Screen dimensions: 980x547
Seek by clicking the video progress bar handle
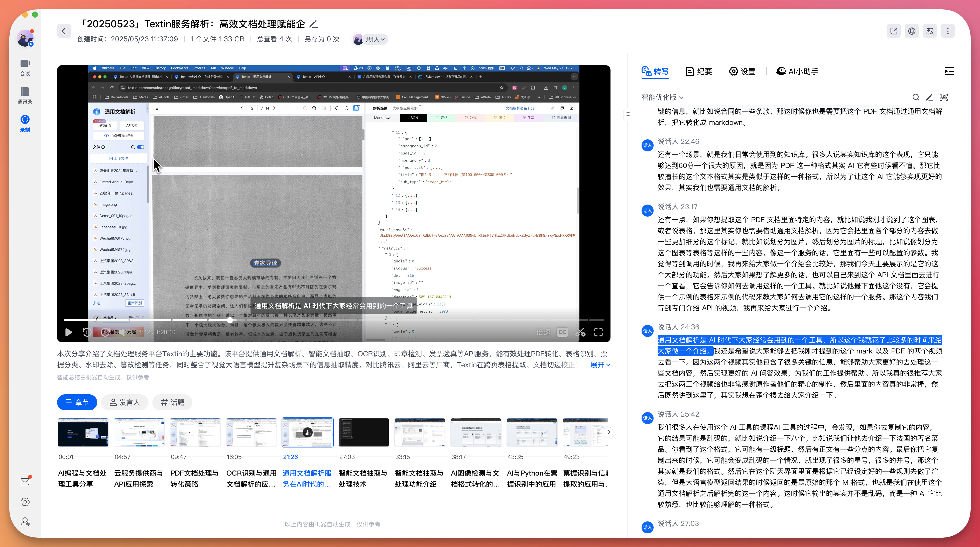click(230, 320)
